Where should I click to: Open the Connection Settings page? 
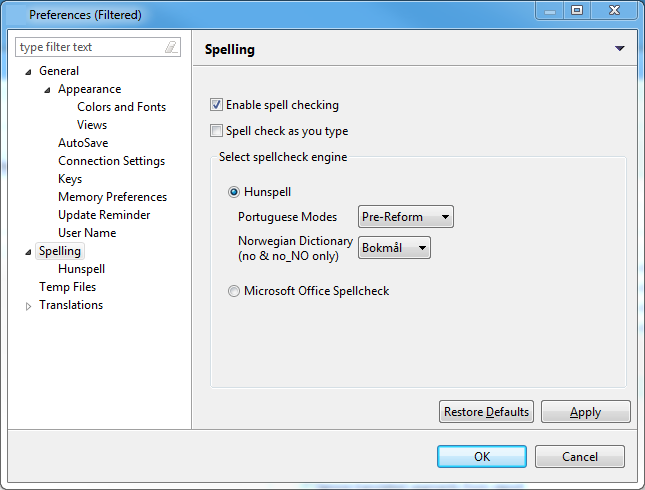111,161
